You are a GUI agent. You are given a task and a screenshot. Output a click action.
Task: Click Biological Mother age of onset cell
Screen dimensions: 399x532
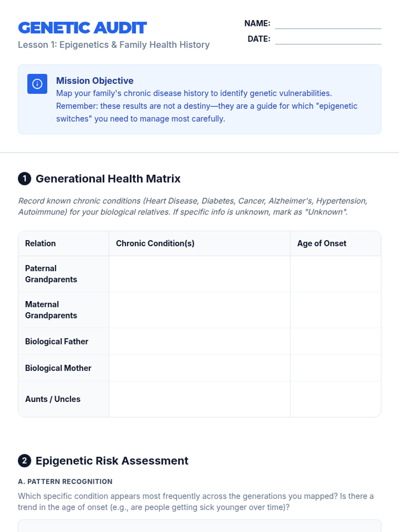coord(335,368)
